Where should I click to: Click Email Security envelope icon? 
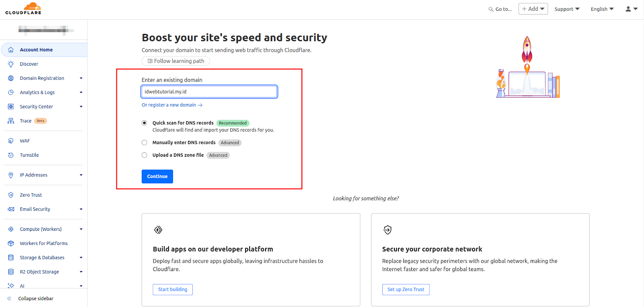click(11, 210)
